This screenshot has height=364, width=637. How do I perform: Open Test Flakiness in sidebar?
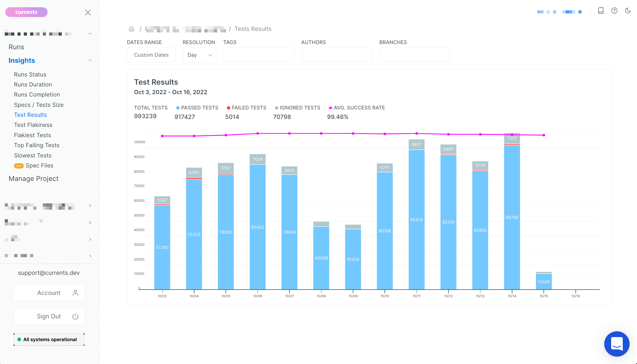click(33, 125)
